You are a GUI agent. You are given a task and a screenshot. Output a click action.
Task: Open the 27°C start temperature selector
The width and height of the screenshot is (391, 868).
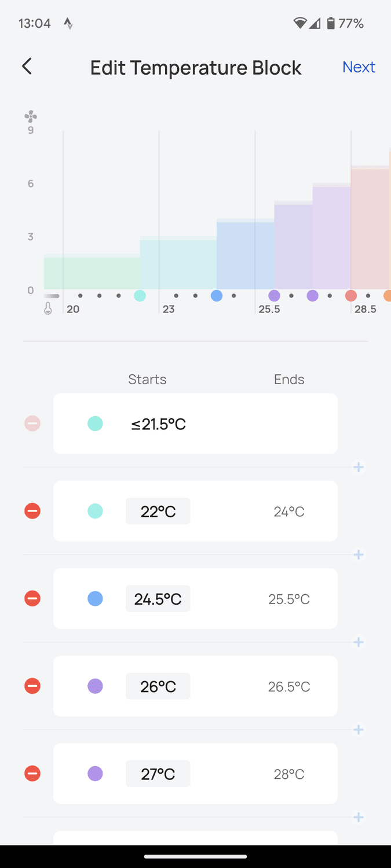point(158,774)
